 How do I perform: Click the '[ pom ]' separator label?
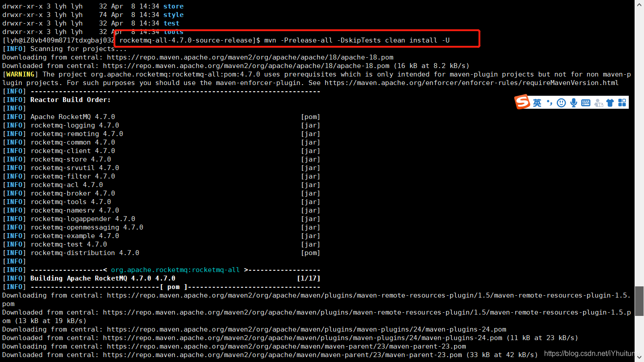(x=173, y=287)
